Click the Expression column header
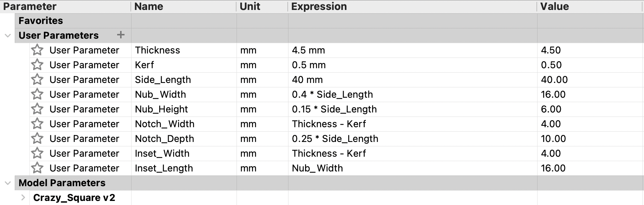The height and width of the screenshot is (205, 644). (x=412, y=7)
